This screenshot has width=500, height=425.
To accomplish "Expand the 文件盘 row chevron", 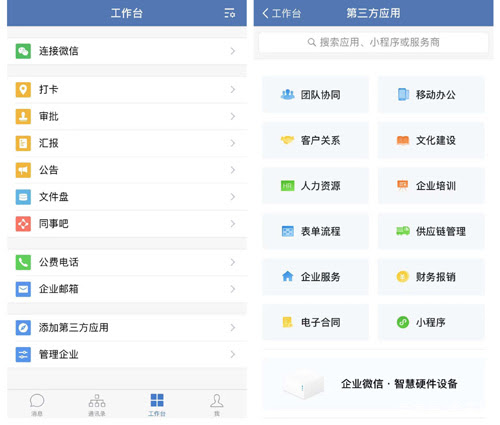I will pos(233,197).
